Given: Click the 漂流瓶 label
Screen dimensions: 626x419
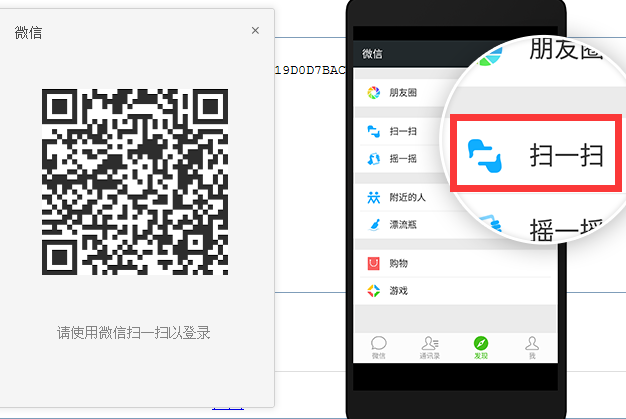Looking at the screenshot, I should (403, 225).
